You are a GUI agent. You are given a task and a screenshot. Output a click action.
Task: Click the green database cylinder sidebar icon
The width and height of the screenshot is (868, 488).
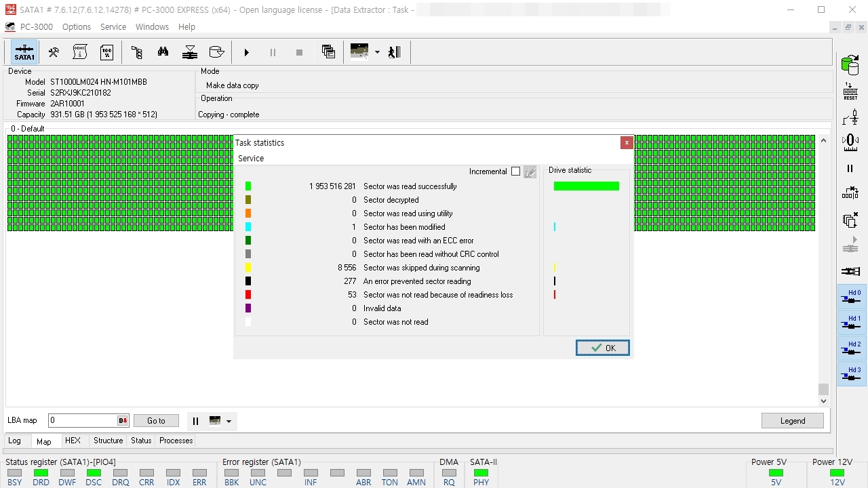click(850, 65)
